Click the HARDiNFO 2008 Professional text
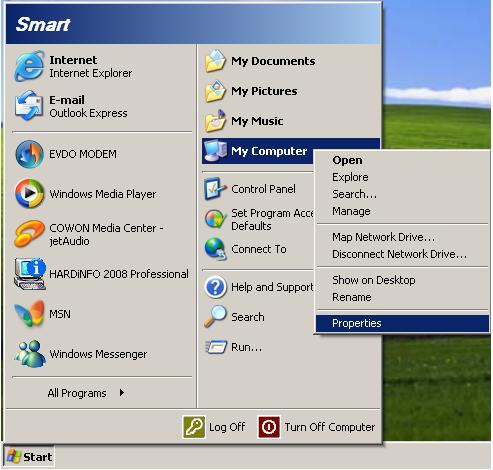 pos(119,274)
